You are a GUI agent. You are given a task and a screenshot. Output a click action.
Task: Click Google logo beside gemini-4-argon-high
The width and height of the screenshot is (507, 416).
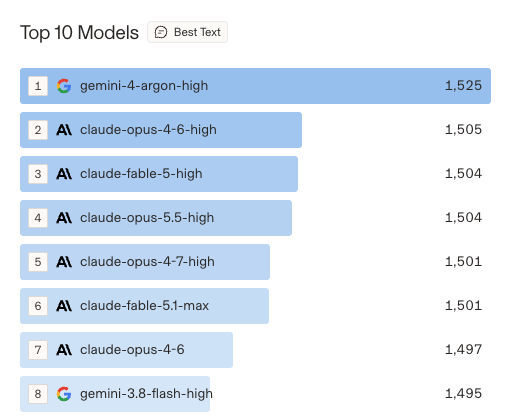[x=64, y=86]
